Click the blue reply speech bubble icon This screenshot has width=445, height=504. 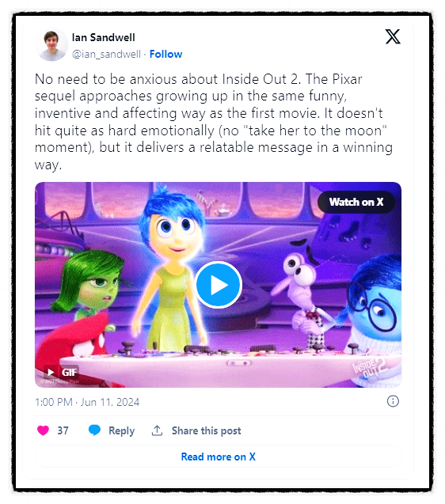(x=94, y=430)
